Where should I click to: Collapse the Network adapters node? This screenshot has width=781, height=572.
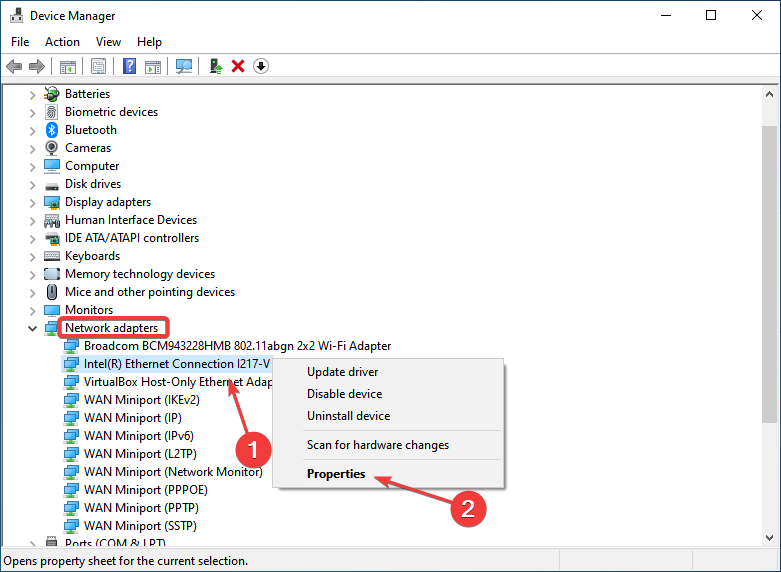(x=32, y=328)
